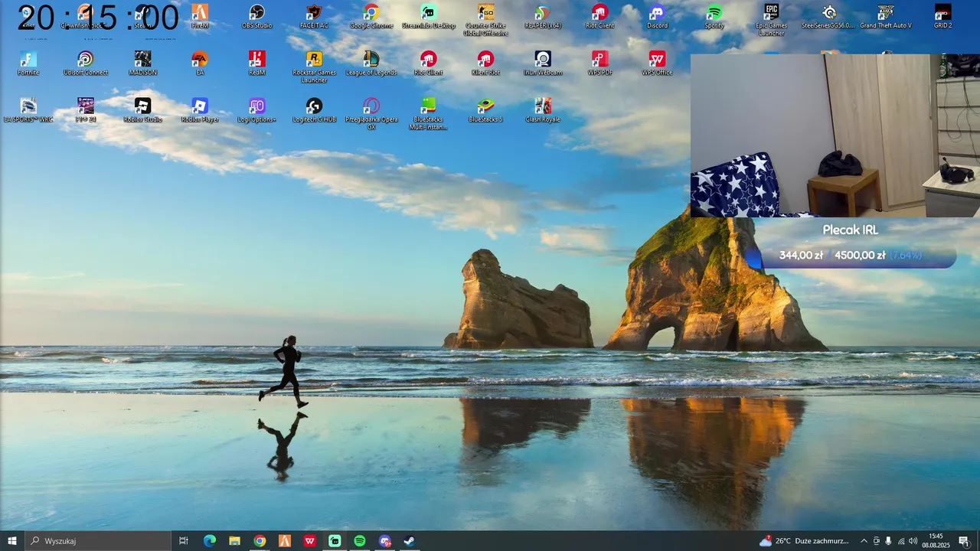The image size is (980, 551).
Task: Click the Wyszukaj taskbar search box
Action: pyautogui.click(x=98, y=541)
